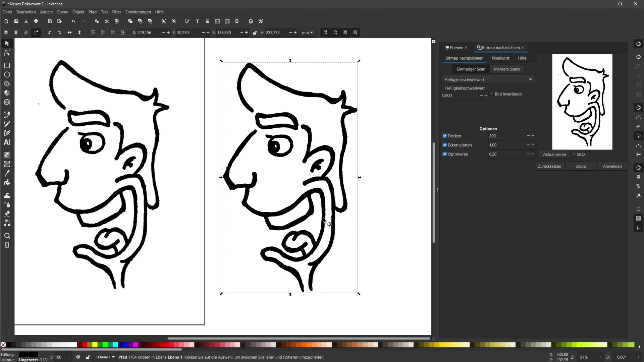Select the Ellipse tool
The height and width of the screenshot is (362, 644).
[7, 75]
